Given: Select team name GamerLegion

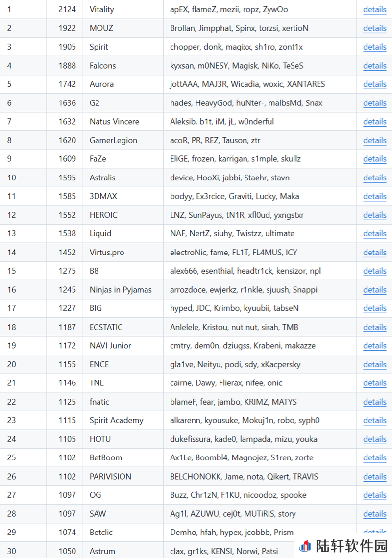Looking at the screenshot, I should tap(114, 141).
